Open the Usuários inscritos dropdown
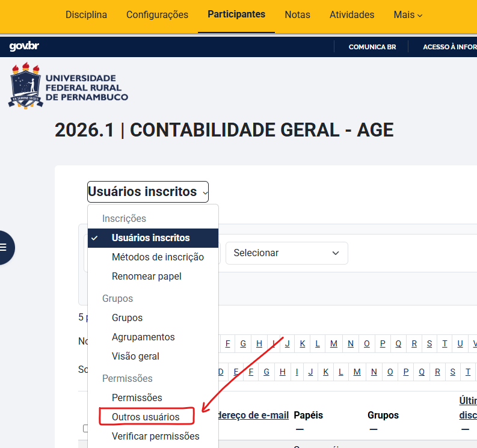This screenshot has width=477, height=448. [x=148, y=192]
